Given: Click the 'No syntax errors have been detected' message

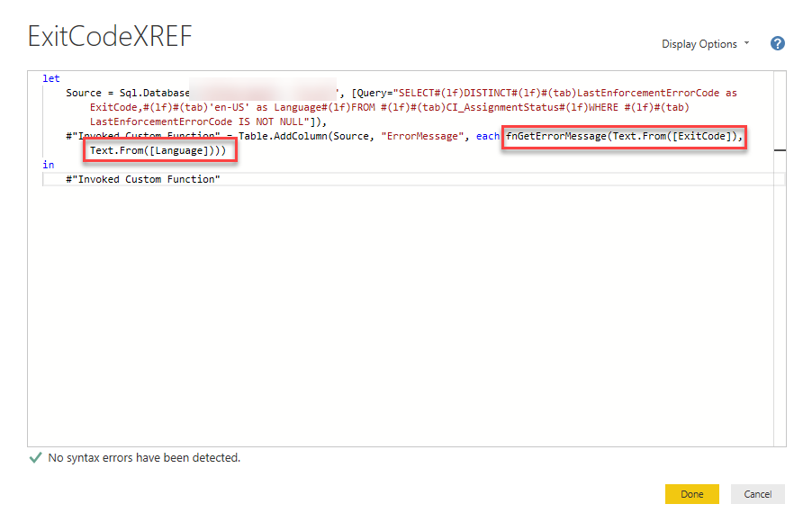Looking at the screenshot, I should 144,458.
